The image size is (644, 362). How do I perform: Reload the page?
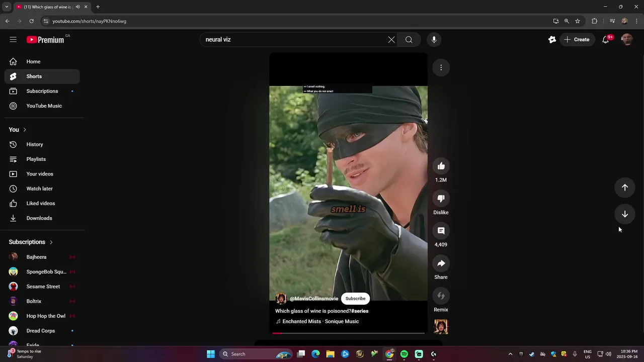31,21
